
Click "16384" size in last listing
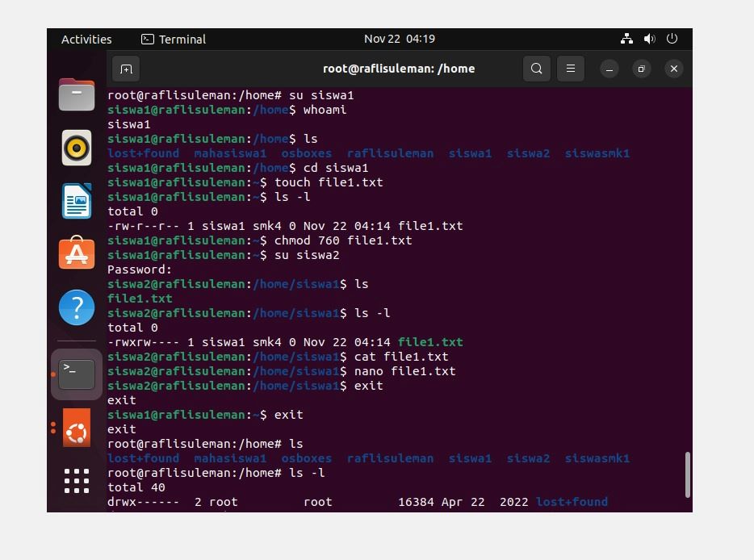coord(416,502)
